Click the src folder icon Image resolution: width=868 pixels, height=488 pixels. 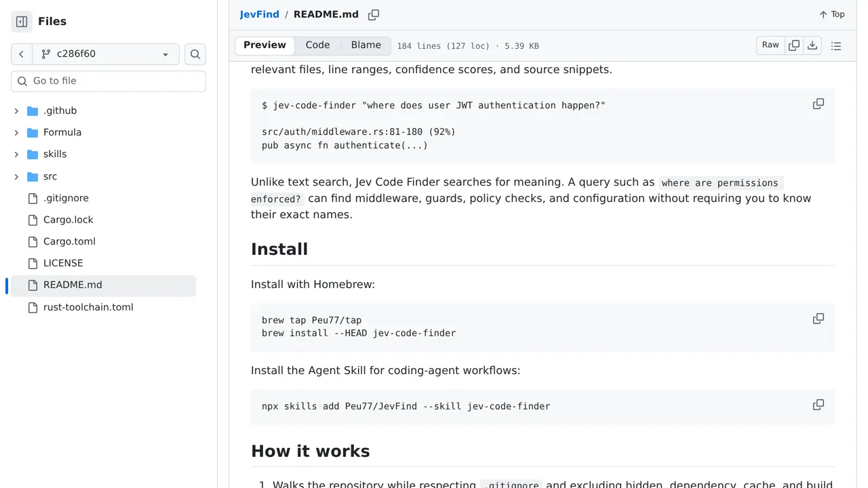[x=33, y=176]
